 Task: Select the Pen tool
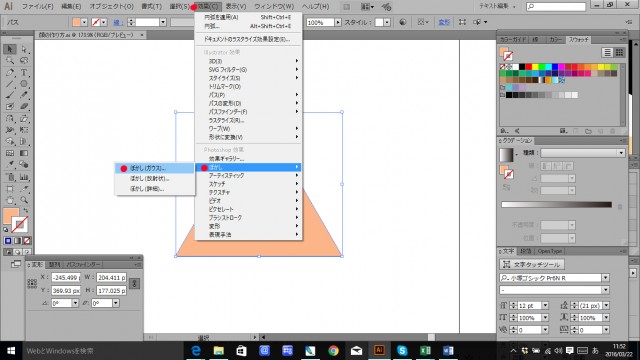pyautogui.click(x=10, y=73)
